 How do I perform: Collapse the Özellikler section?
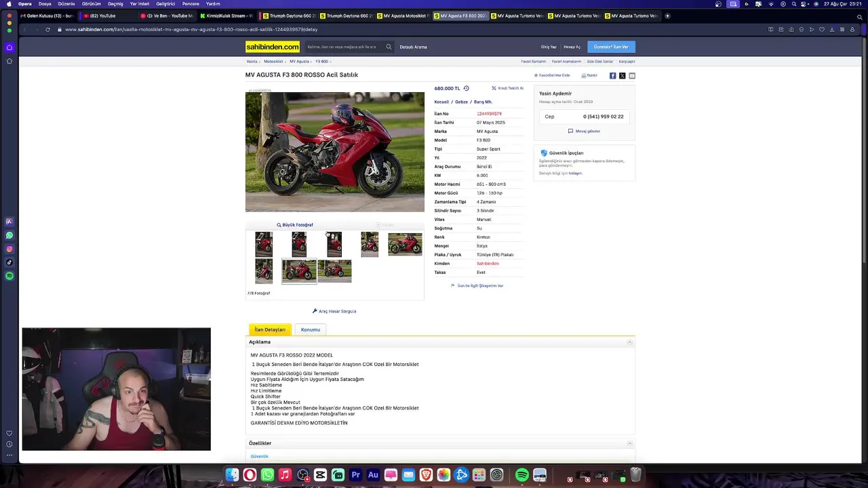point(629,443)
